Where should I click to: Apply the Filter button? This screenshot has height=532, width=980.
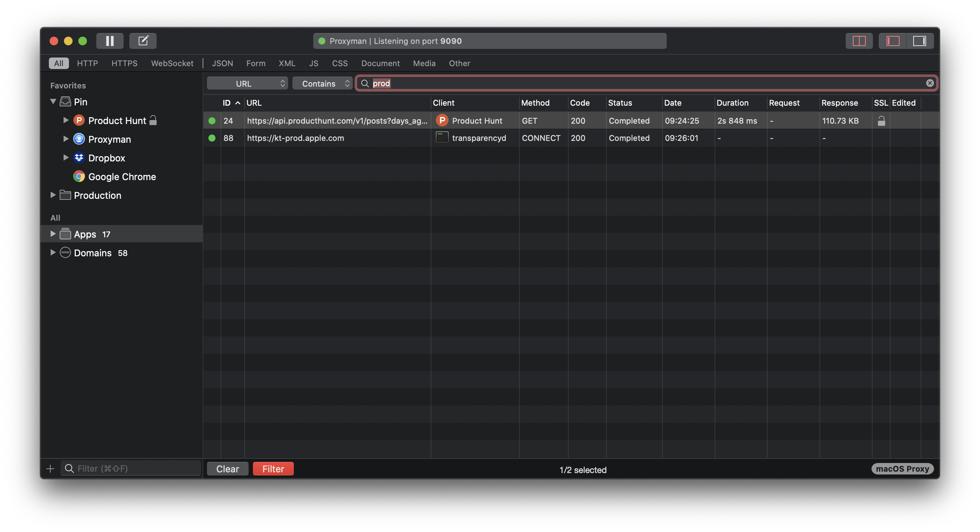273,468
